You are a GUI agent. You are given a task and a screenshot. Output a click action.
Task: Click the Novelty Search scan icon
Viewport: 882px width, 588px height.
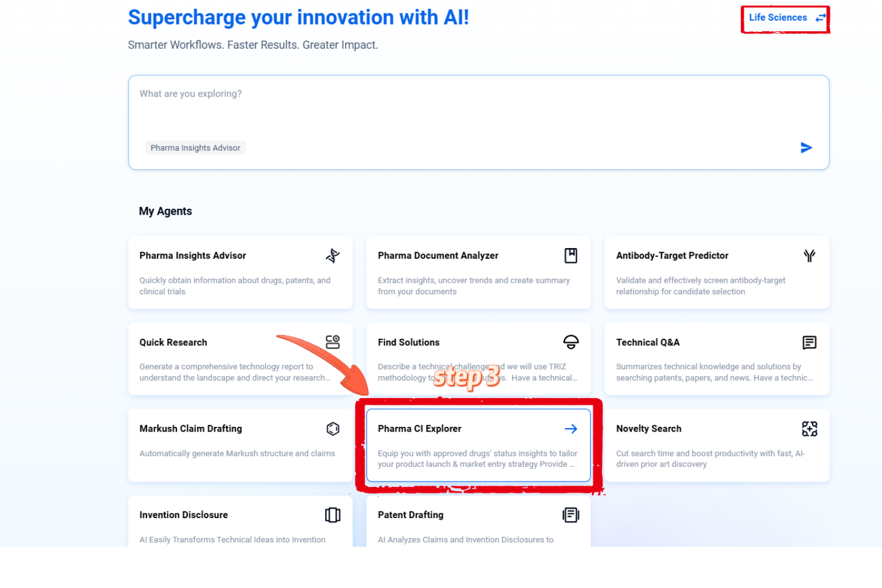point(809,429)
